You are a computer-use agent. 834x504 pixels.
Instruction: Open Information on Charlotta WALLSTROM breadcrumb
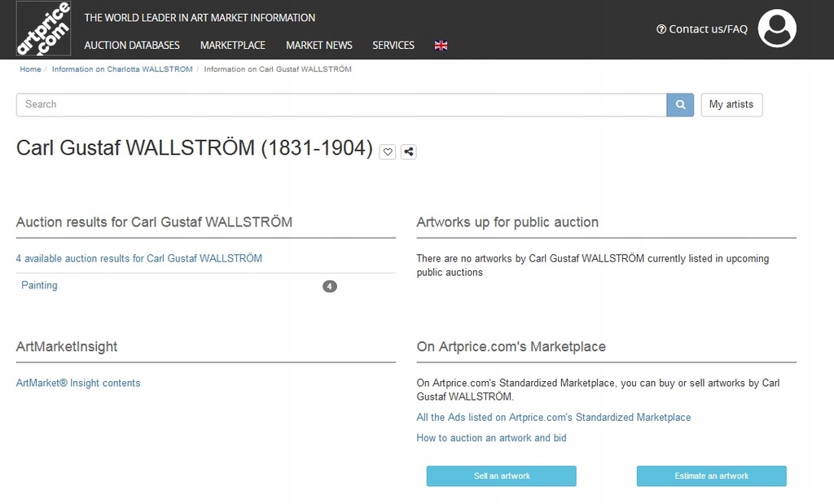122,69
